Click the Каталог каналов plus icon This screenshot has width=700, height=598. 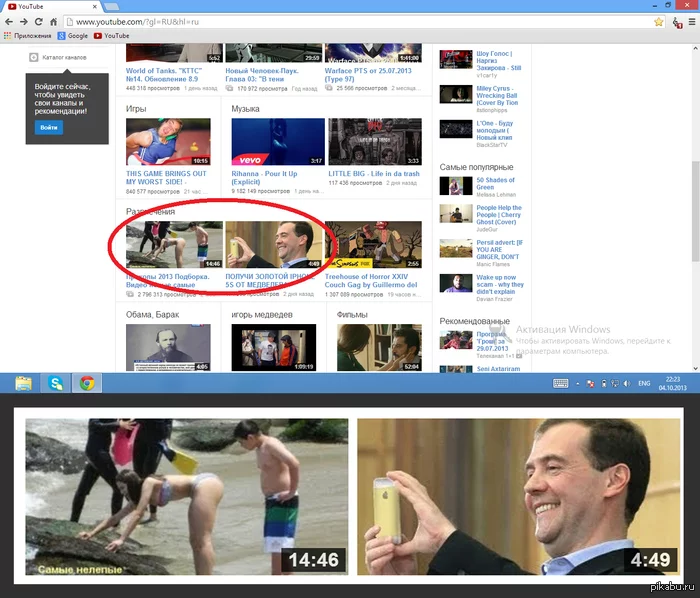point(33,57)
